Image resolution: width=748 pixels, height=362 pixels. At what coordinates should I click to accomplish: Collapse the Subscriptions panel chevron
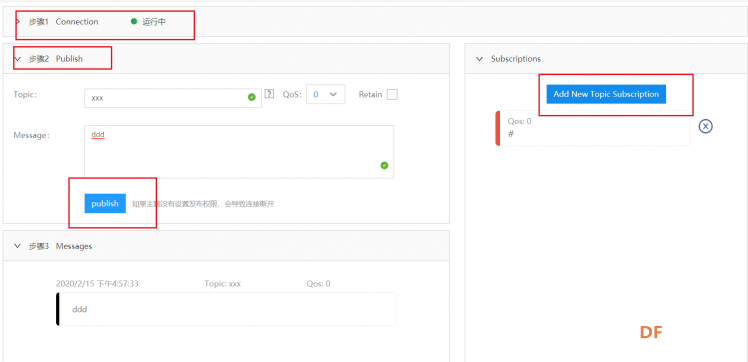tap(480, 59)
